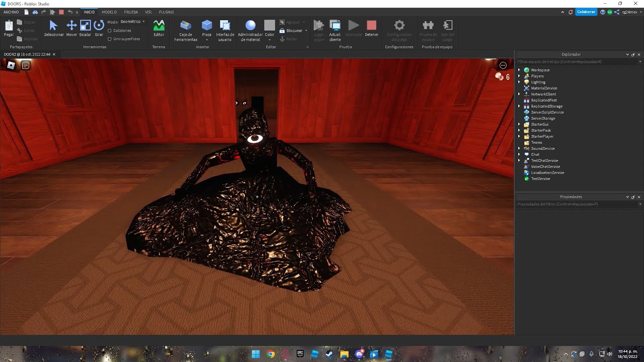This screenshot has width=644, height=362.
Task: Open Discord from taskbar
Action: 359,354
